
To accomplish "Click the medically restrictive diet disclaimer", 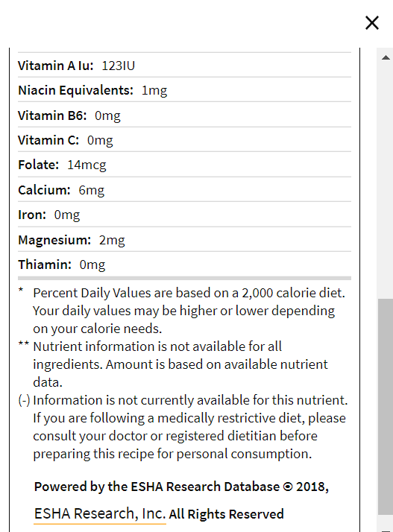I will click(x=189, y=436).
